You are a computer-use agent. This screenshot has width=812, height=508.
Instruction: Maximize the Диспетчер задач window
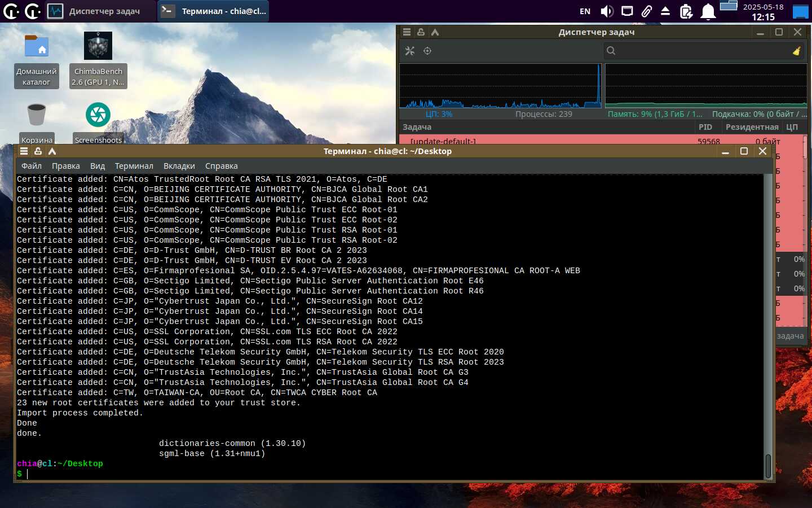click(779, 32)
